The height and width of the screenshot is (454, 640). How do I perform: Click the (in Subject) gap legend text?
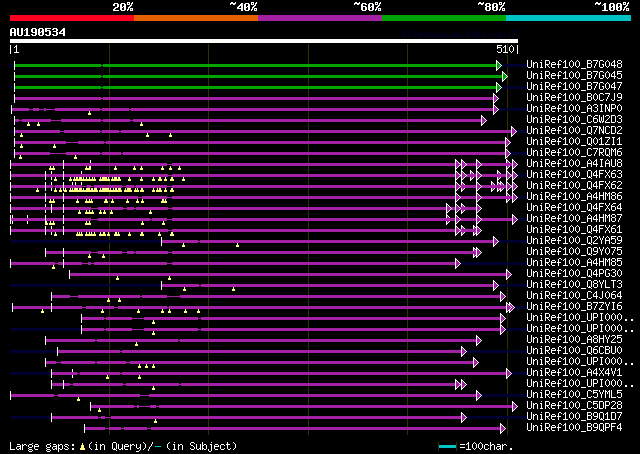click(202, 447)
